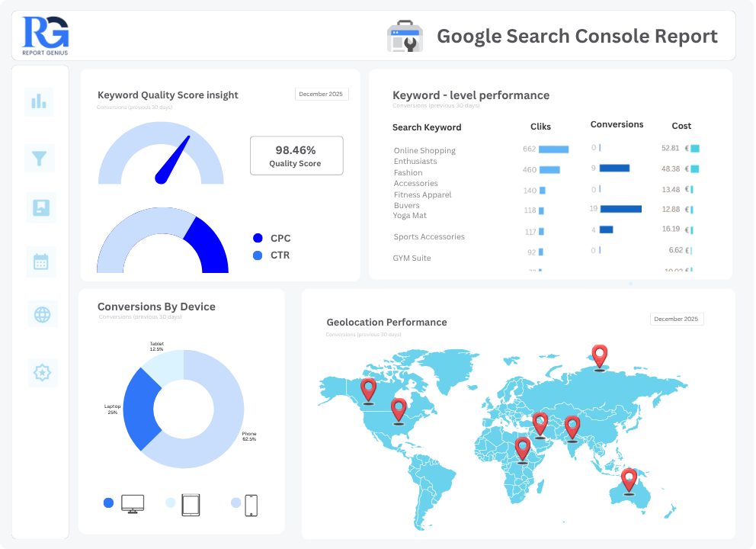Viewport: 756px width, 549px height.
Task: Click the map pin over Australia
Action: pyautogui.click(x=629, y=481)
